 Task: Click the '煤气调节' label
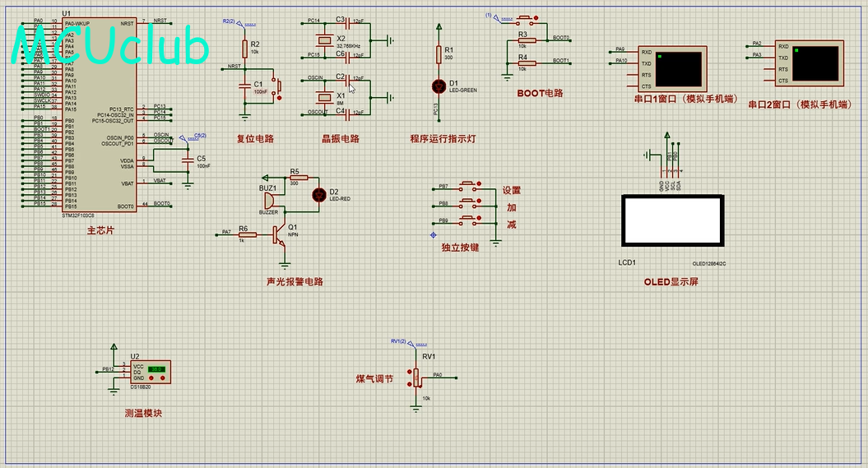tap(375, 379)
